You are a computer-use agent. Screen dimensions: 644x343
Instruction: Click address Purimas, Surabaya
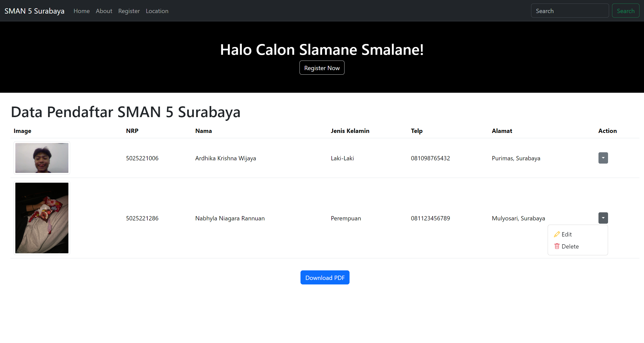pos(516,158)
